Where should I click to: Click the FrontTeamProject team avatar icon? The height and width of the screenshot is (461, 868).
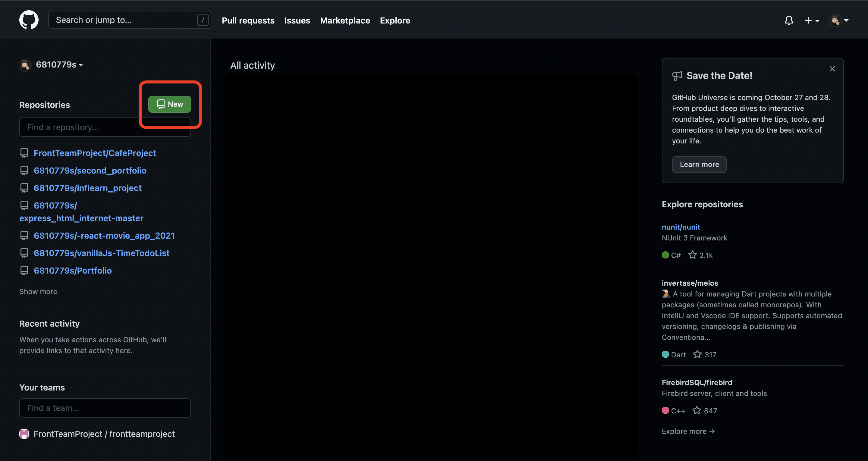coord(24,434)
